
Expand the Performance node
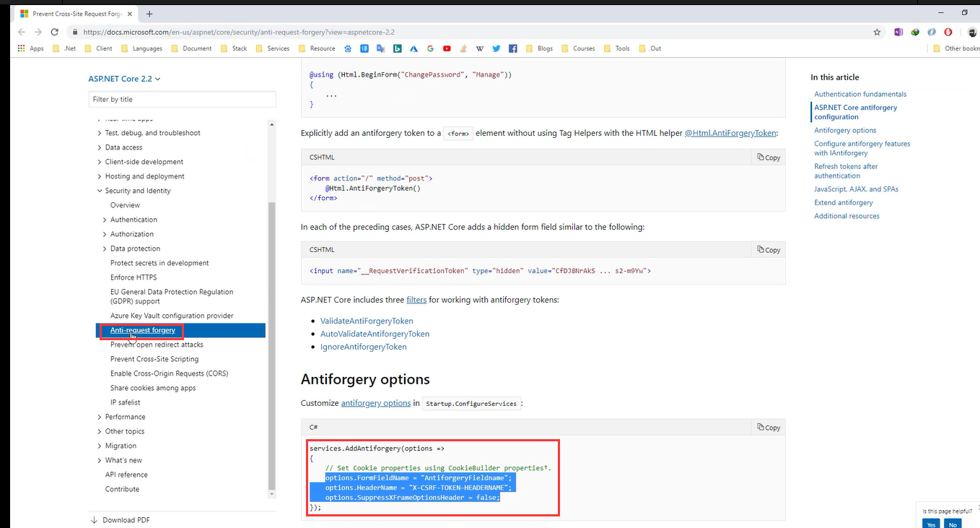[x=100, y=417]
